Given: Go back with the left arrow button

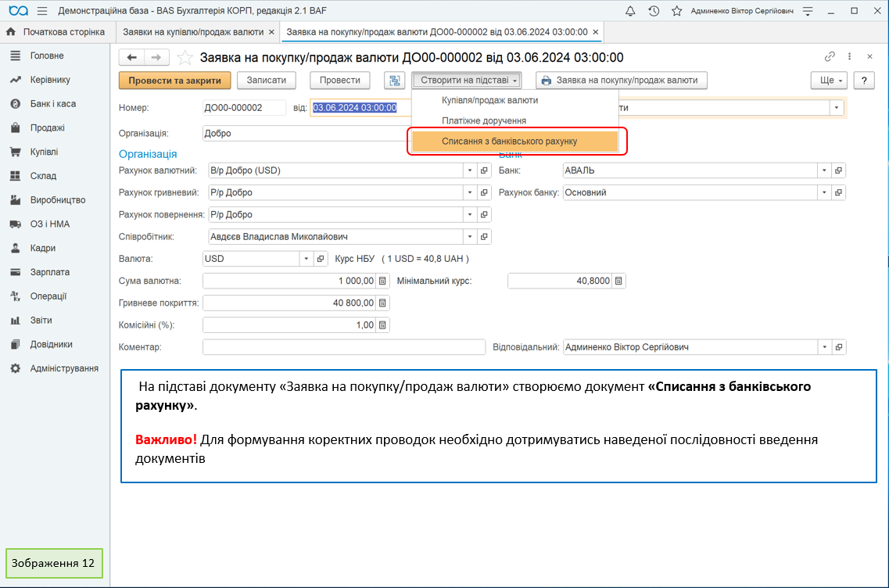Looking at the screenshot, I should 131,57.
